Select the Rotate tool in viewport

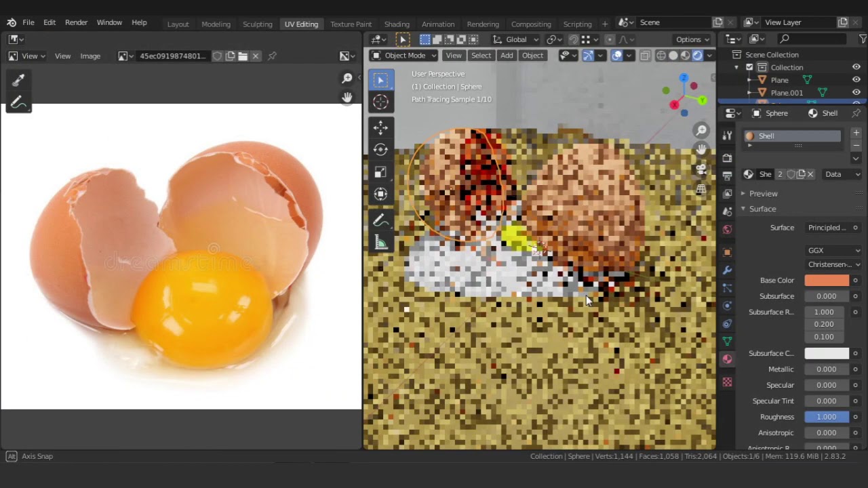point(380,150)
